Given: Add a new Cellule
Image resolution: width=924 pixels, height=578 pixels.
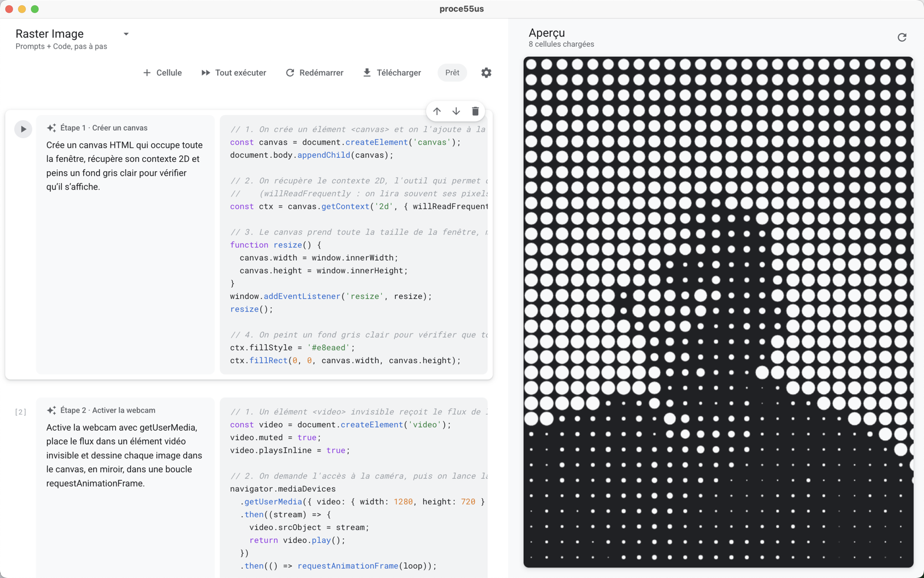Looking at the screenshot, I should click(x=162, y=73).
